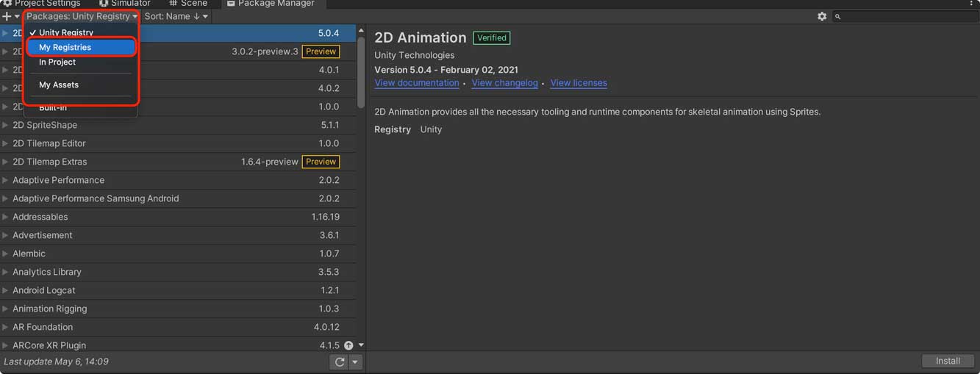Click the 5.0.4 version of selected package
This screenshot has width=980, height=374.
click(329, 33)
